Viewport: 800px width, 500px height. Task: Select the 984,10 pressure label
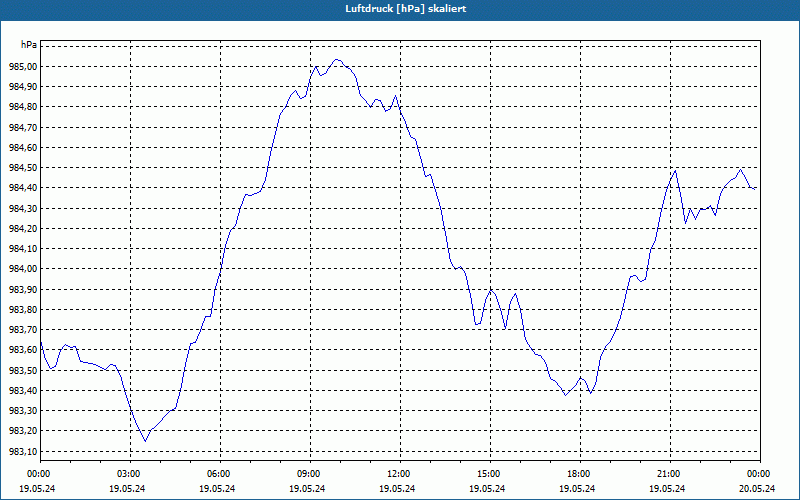point(23,249)
